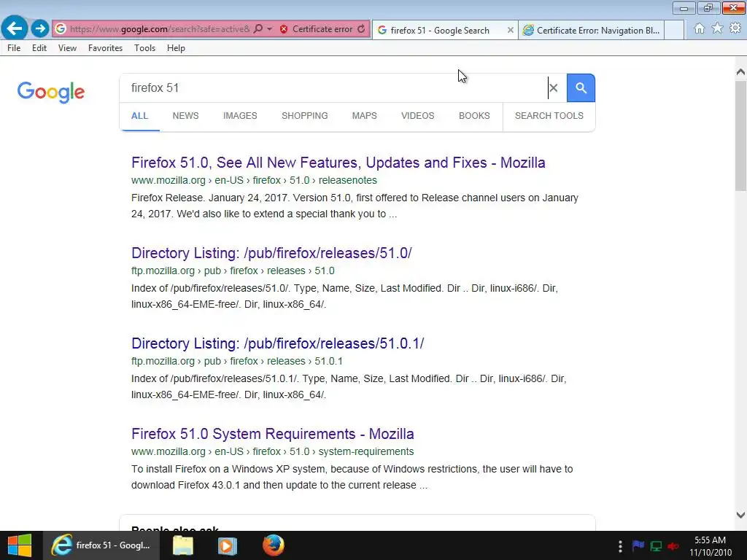Launch Firefox from the taskbar
Image resolution: width=747 pixels, height=560 pixels.
tap(274, 545)
